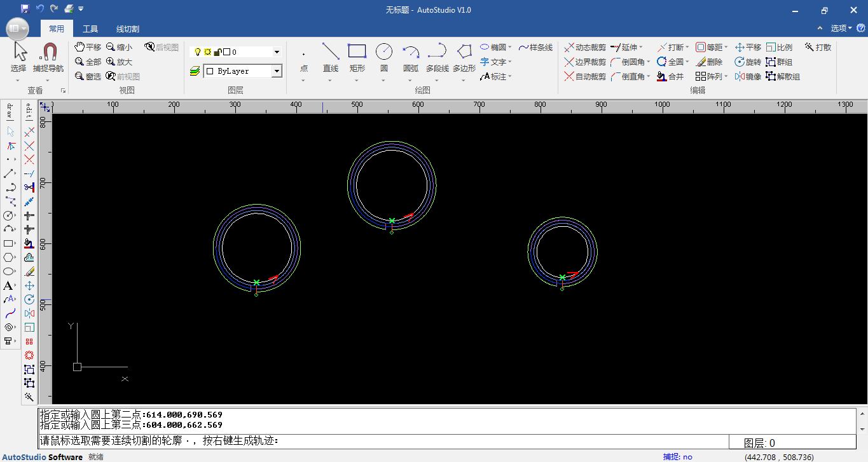This screenshot has width=868, height=462.
Task: Click the 平移 move tool in 编辑 group
Action: click(748, 47)
